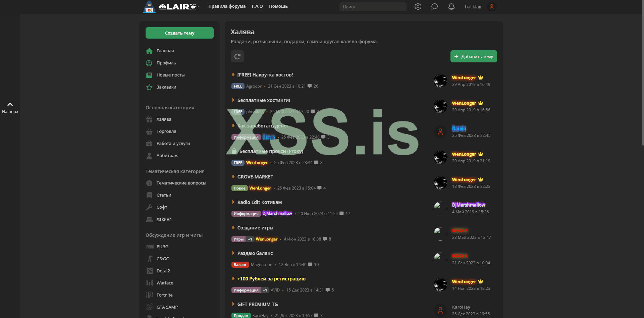Expand the +100 Рублей за регистрацию arrow
Viewport: 644px width, 318px height.
(x=233, y=279)
